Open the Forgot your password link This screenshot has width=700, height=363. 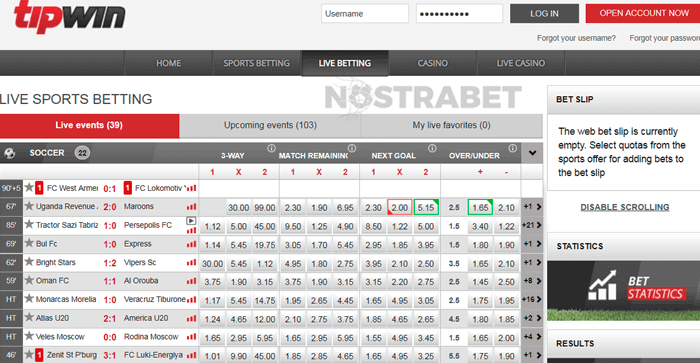point(665,38)
